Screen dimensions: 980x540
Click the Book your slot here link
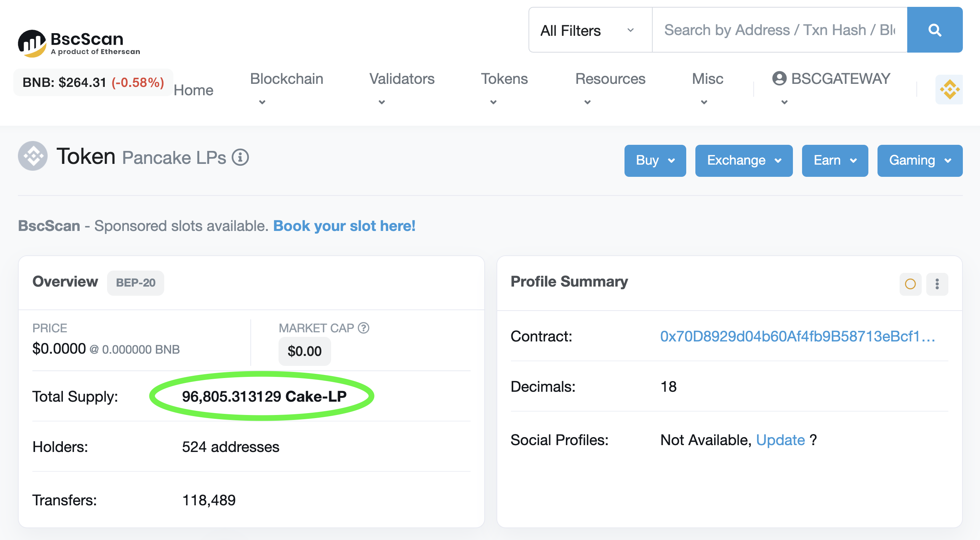(344, 226)
